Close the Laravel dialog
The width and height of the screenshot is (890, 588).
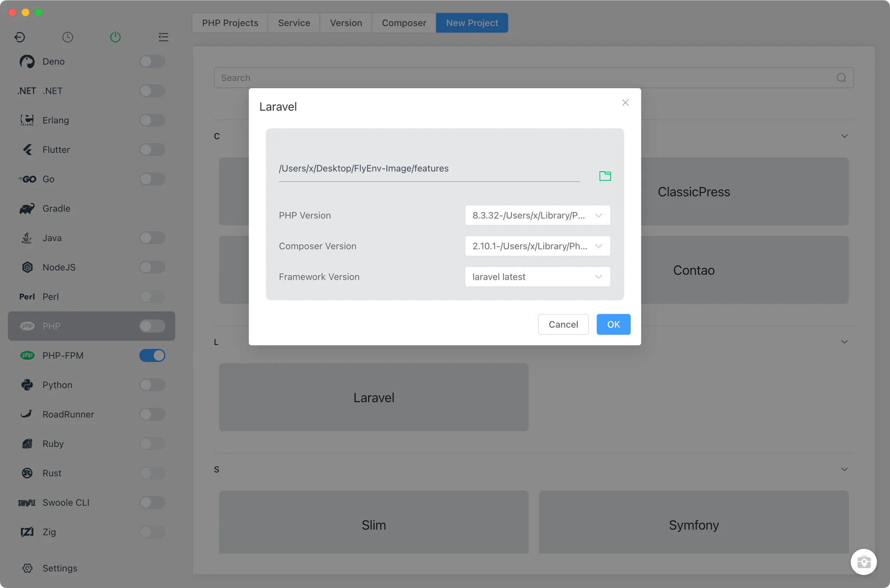625,102
